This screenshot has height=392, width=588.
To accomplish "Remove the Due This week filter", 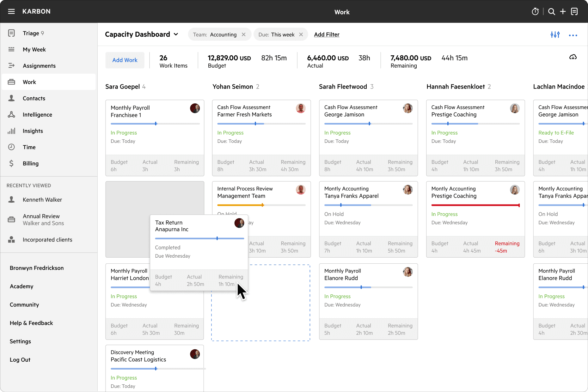I will 301,34.
